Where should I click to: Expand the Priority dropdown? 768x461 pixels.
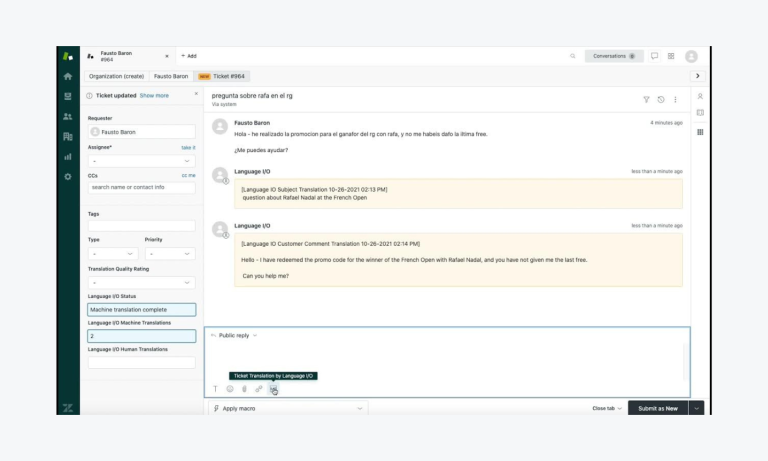(170, 254)
